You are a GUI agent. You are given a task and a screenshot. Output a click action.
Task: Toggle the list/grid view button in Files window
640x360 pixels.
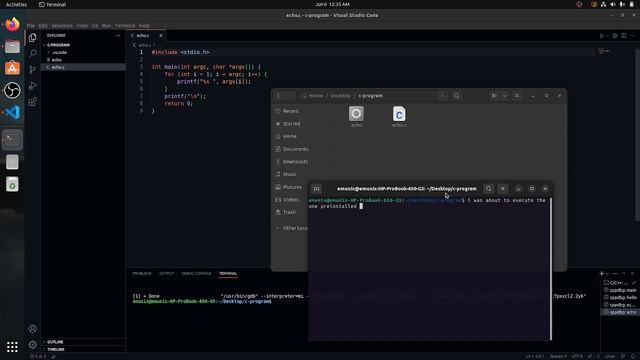pyautogui.click(x=494, y=96)
